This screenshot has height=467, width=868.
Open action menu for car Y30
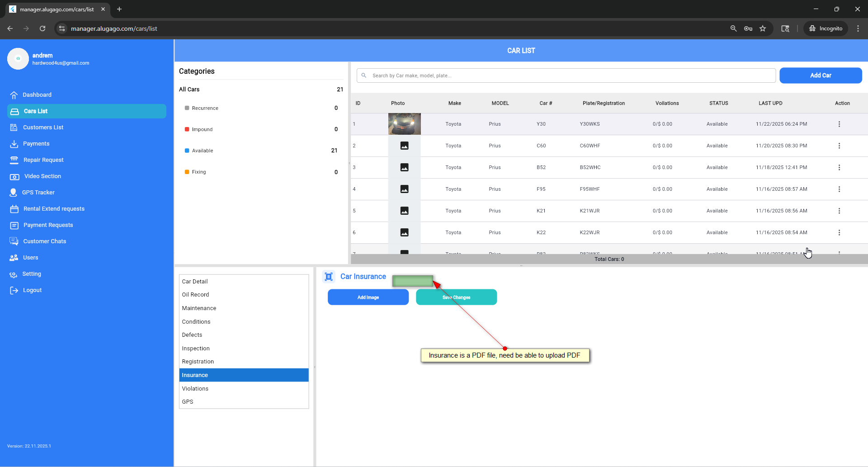point(839,124)
